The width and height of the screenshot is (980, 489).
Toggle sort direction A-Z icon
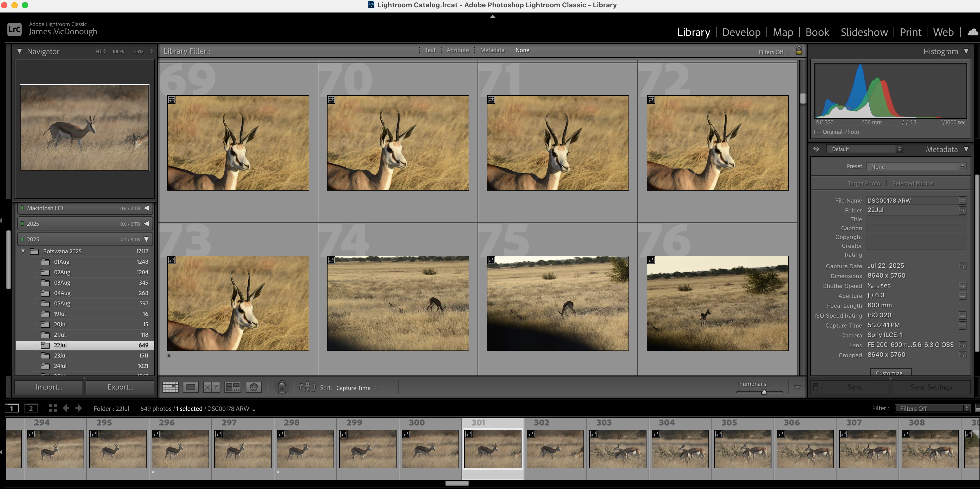click(307, 387)
